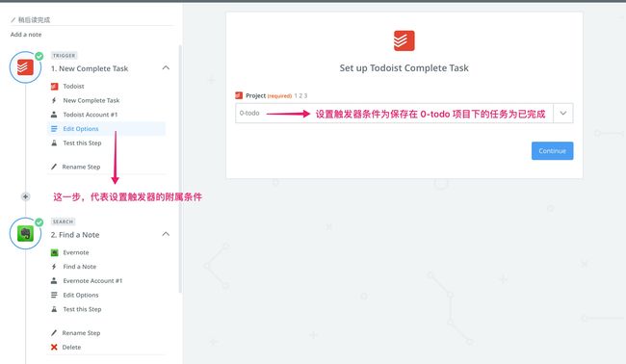Viewport: 626px width, 364px height.
Task: Click the large Todoist logo in setup panel
Action: [x=404, y=40]
